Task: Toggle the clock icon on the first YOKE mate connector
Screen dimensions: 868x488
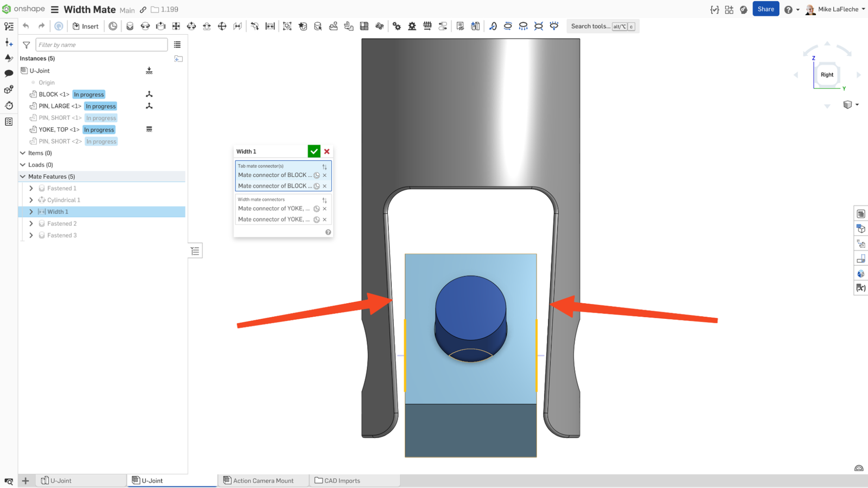Action: coord(316,208)
